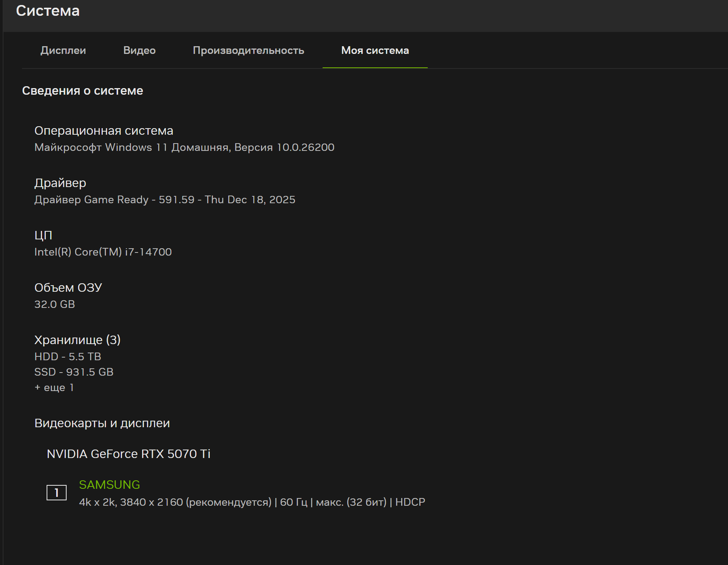Viewport: 728px width, 565px height.
Task: Select the 'Объем ОЗУ' label
Action: [x=68, y=288]
